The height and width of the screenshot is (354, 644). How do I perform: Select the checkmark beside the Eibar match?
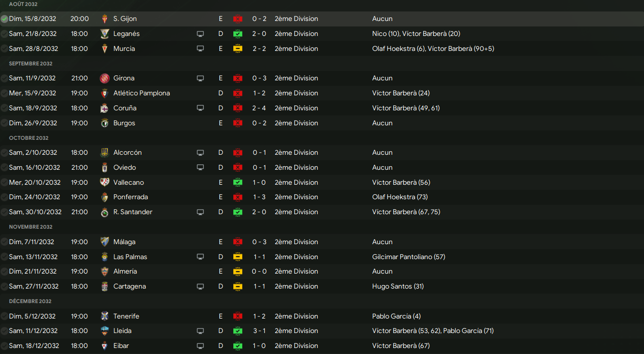(4, 346)
